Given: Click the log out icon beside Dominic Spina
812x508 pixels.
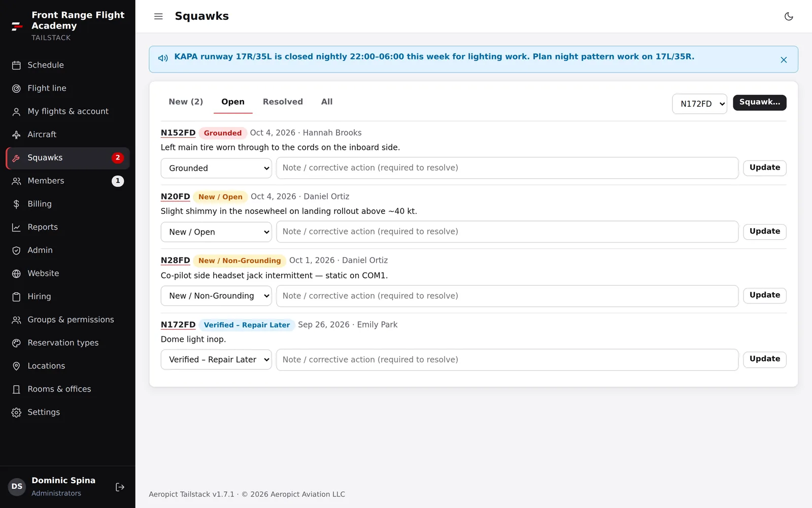Looking at the screenshot, I should tap(120, 487).
